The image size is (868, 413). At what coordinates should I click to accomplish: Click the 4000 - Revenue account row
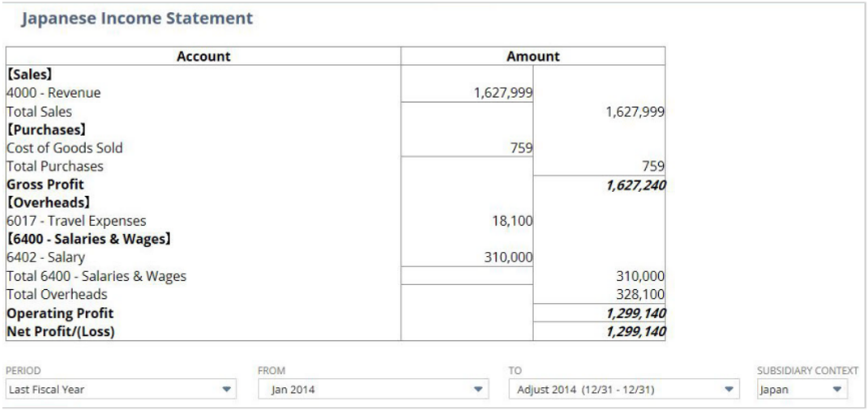pos(53,93)
